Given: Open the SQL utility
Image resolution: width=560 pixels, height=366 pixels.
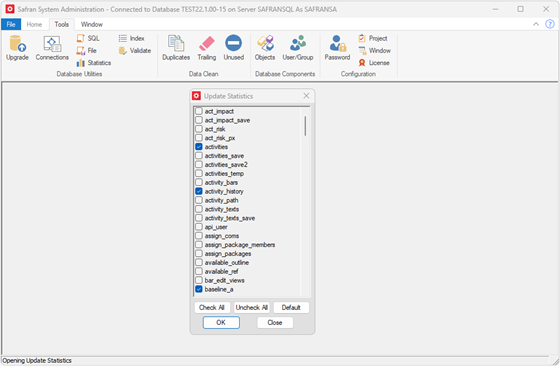Looking at the screenshot, I should click(x=88, y=38).
